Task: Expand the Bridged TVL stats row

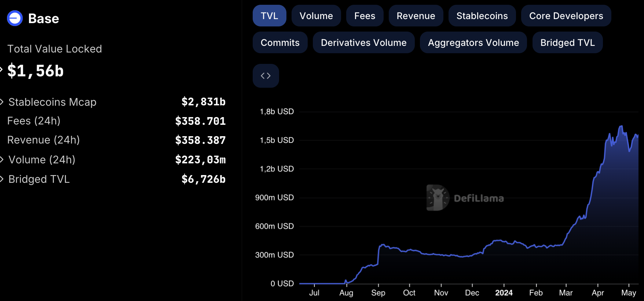Action: coord(2,179)
